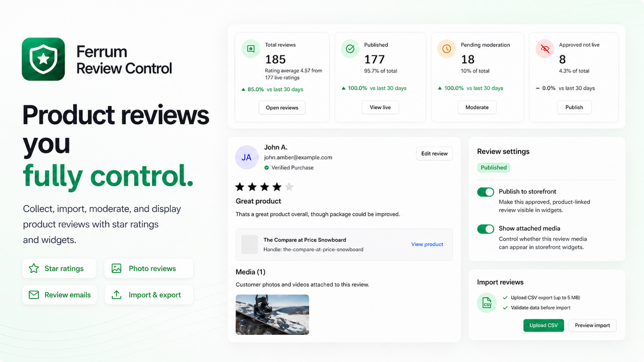Viewport: 644px width, 362px height.
Task: Toggle the Show attached media switch
Action: tap(486, 229)
